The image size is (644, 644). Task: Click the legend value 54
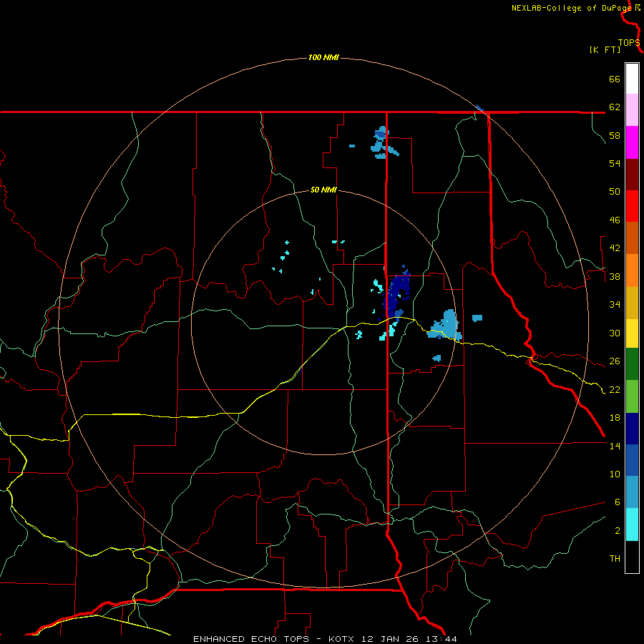point(615,163)
